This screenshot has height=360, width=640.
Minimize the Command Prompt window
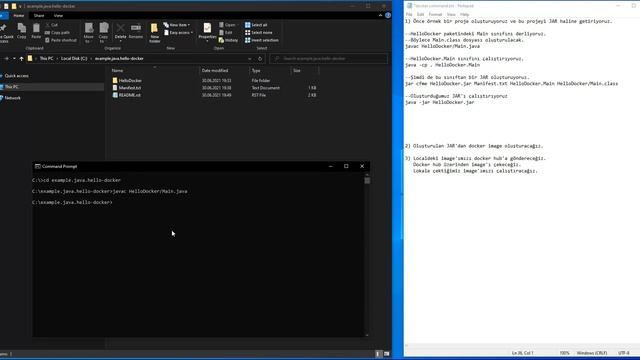tap(331, 167)
